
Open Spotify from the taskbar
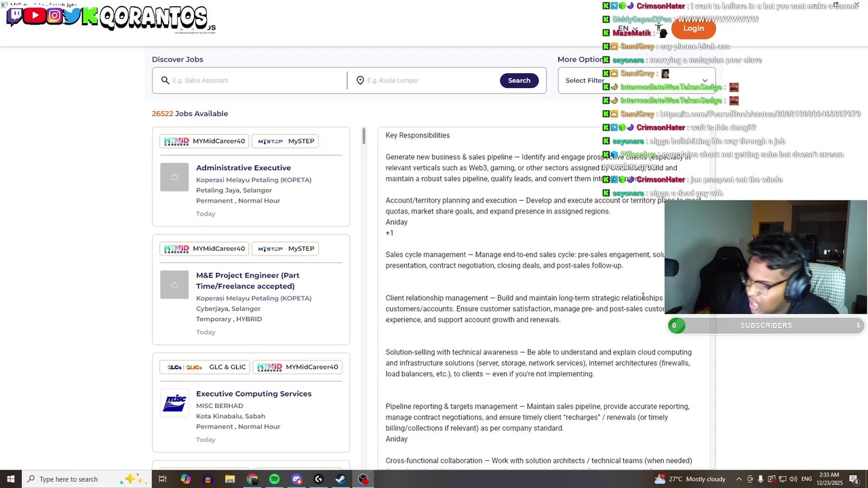click(274, 479)
